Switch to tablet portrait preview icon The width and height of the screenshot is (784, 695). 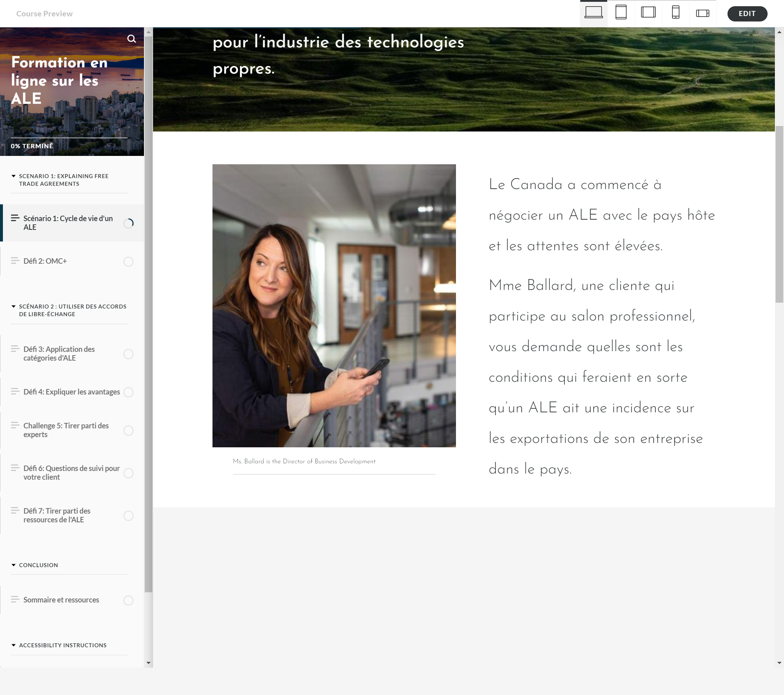[621, 13]
